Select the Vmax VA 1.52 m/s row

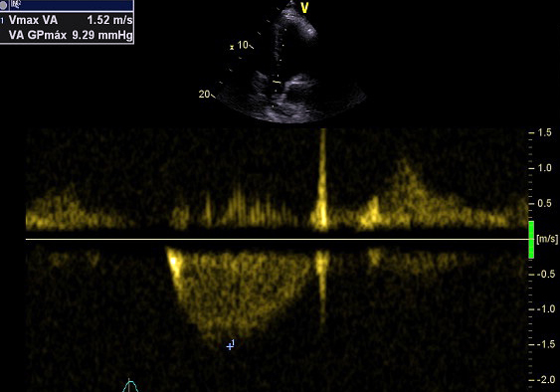67,20
